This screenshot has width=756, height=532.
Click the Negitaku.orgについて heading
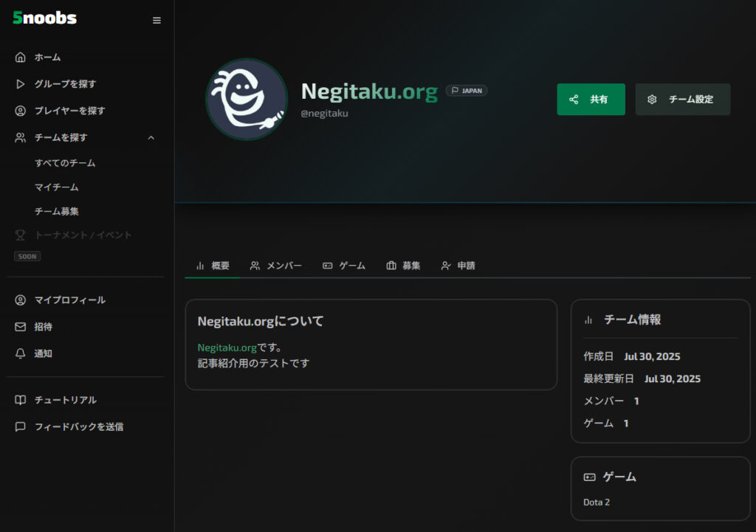[261, 322]
